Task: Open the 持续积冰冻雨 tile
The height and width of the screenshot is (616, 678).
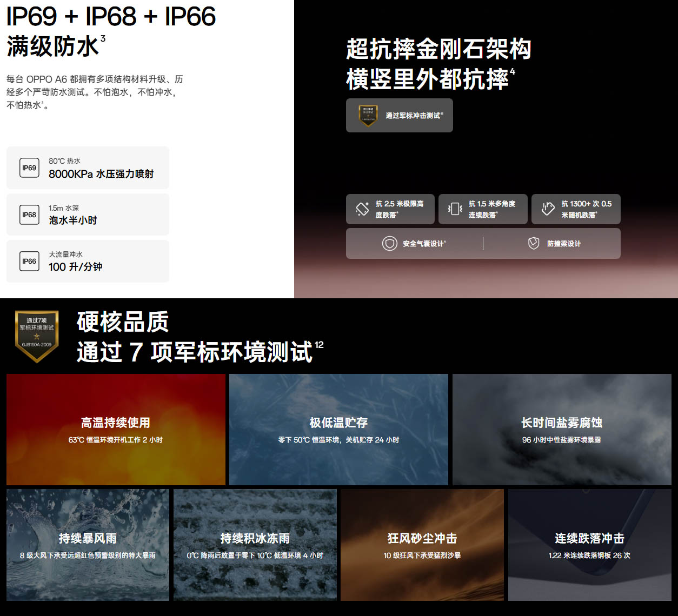Action: [x=255, y=545]
